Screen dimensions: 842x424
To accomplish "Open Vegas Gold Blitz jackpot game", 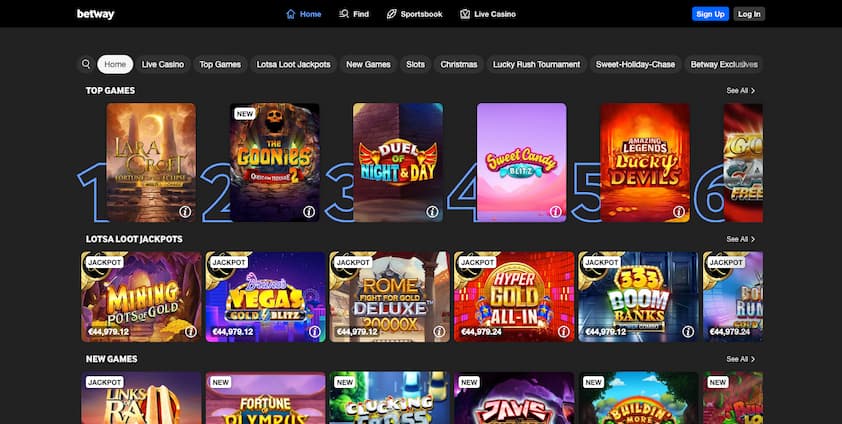I will click(265, 297).
